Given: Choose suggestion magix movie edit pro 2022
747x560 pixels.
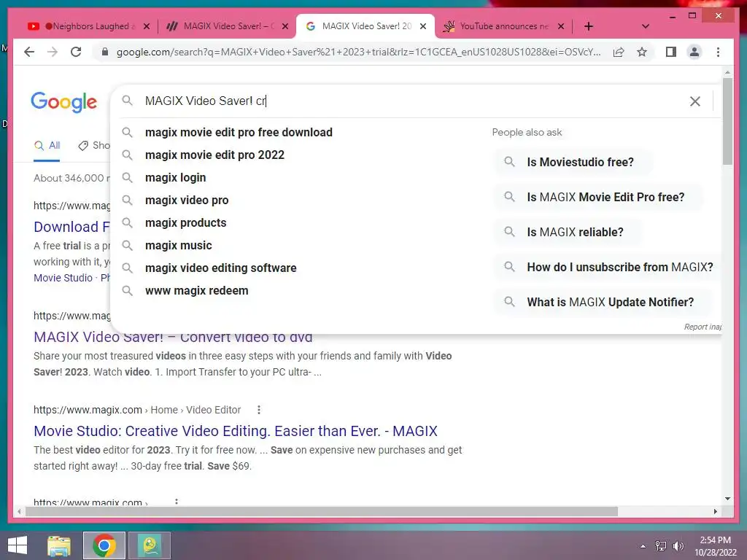Looking at the screenshot, I should click(x=214, y=155).
